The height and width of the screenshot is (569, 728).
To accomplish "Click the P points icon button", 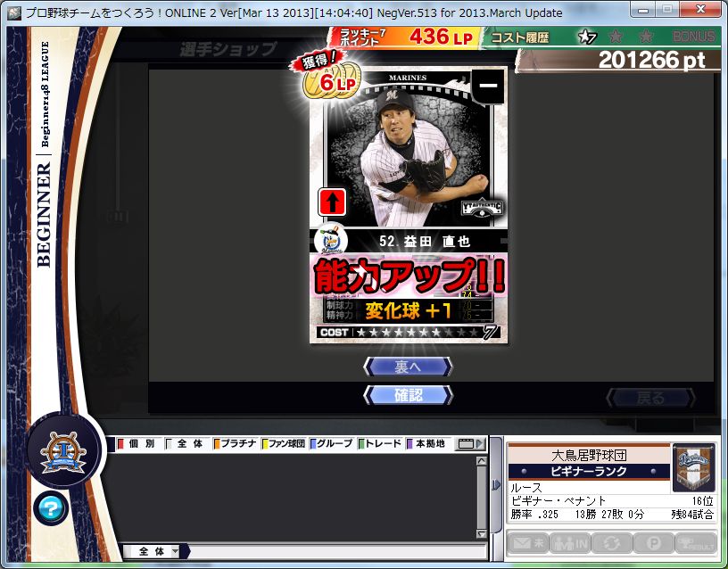I will (x=654, y=543).
